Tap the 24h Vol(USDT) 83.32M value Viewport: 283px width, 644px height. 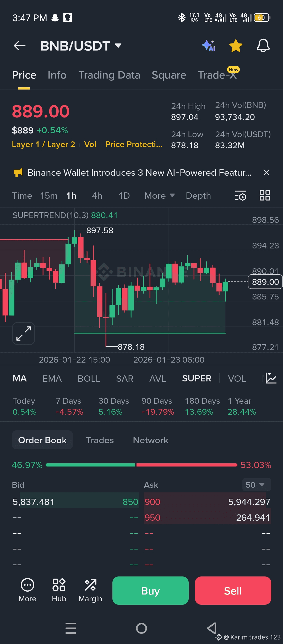point(230,145)
